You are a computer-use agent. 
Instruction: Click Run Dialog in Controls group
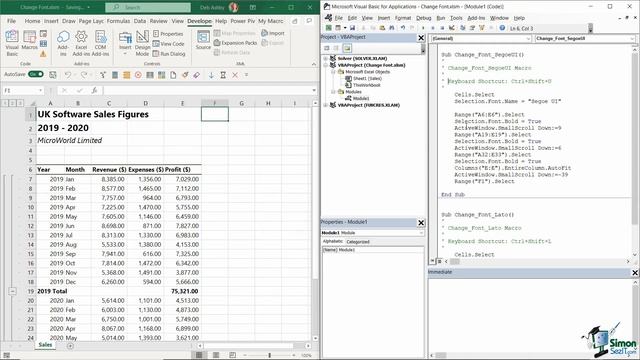click(x=169, y=53)
